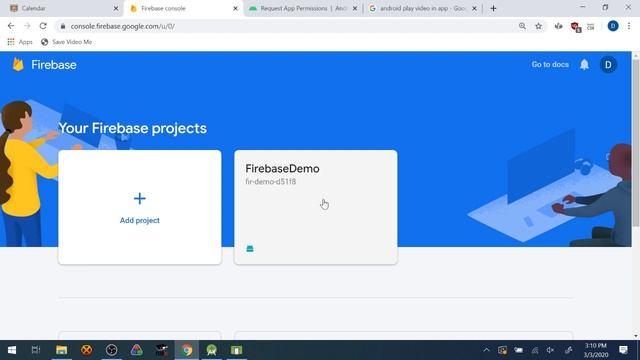The width and height of the screenshot is (640, 360).
Task: Click the Go to docs link
Action: click(x=550, y=64)
